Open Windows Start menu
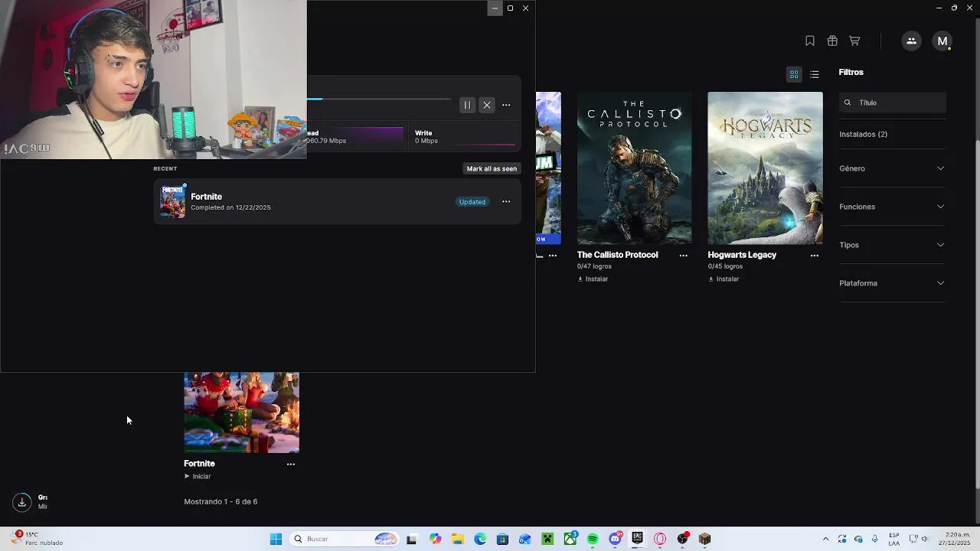Screen dimensions: 980x551 [x=276, y=539]
